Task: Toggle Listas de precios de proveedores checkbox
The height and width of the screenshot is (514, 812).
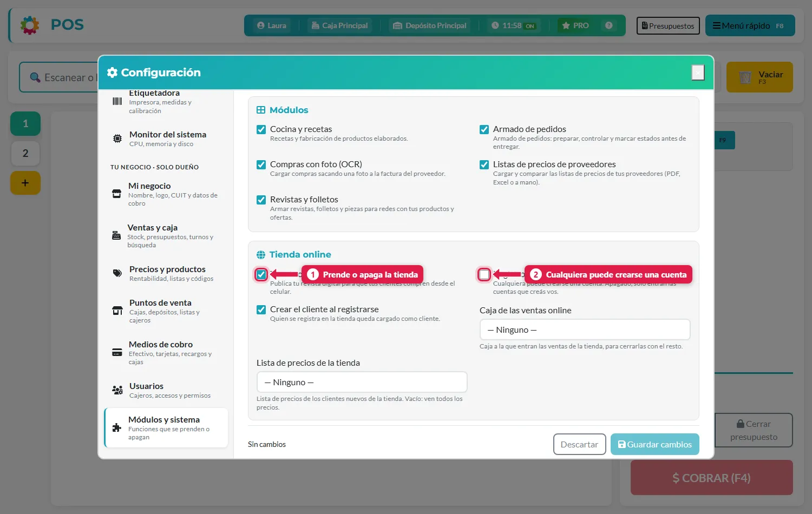Action: [484, 164]
